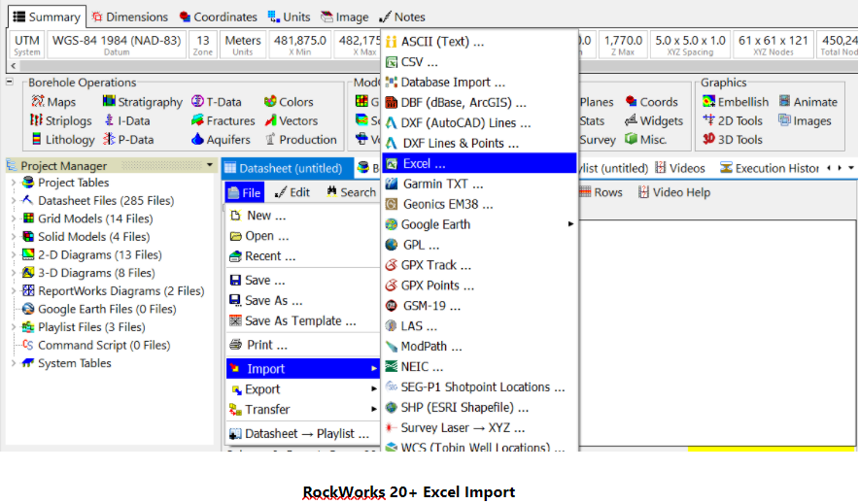
Task: Open the Striplogs tool
Action: (61, 120)
